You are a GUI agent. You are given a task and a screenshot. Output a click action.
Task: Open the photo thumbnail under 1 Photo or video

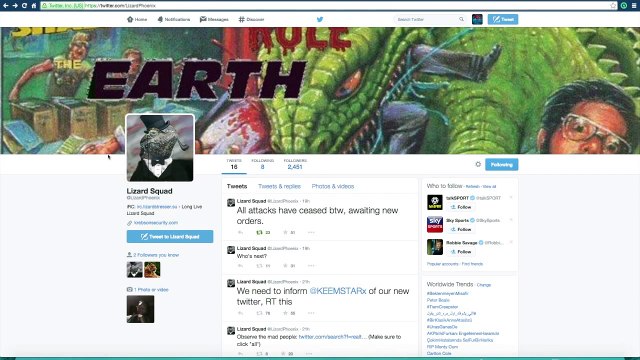(140, 309)
